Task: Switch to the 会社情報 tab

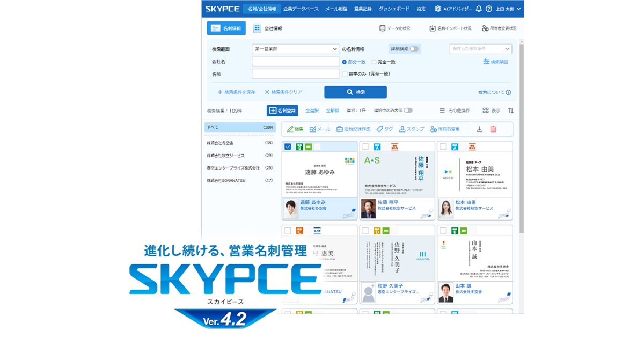Action: click(x=268, y=28)
